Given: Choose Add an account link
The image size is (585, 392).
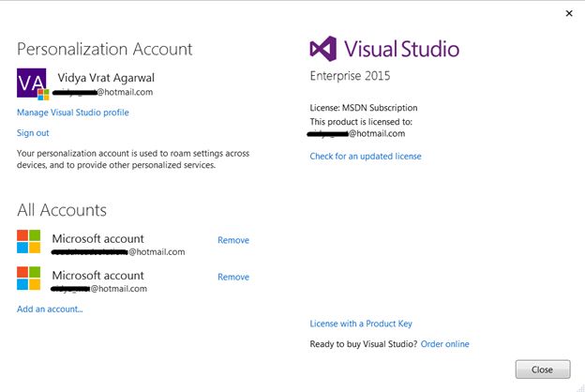Looking at the screenshot, I should [x=50, y=309].
